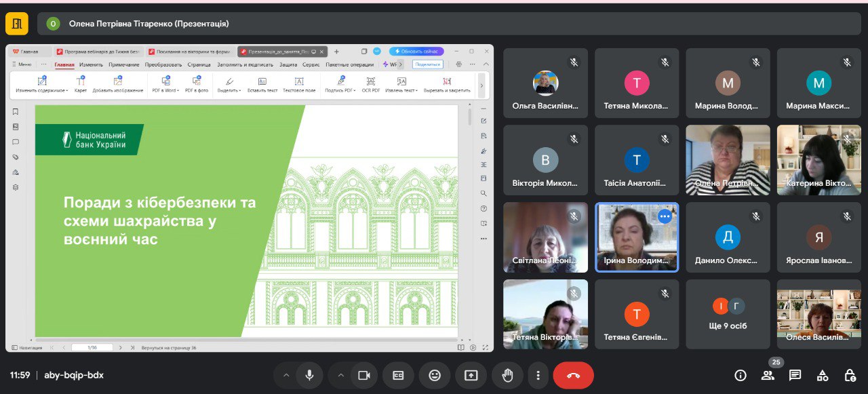Open video settings arrow beside camera
868x394 pixels.
pos(341,375)
